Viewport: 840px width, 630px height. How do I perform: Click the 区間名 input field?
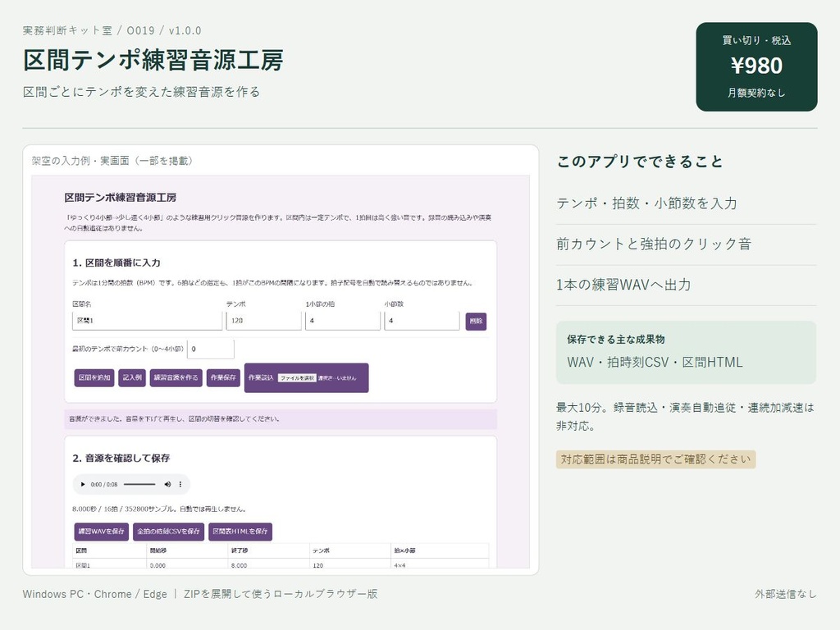148,321
